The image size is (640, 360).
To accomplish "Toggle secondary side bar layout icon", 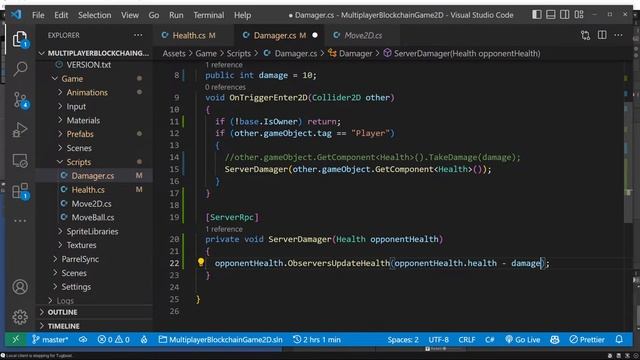I will point(564,15).
